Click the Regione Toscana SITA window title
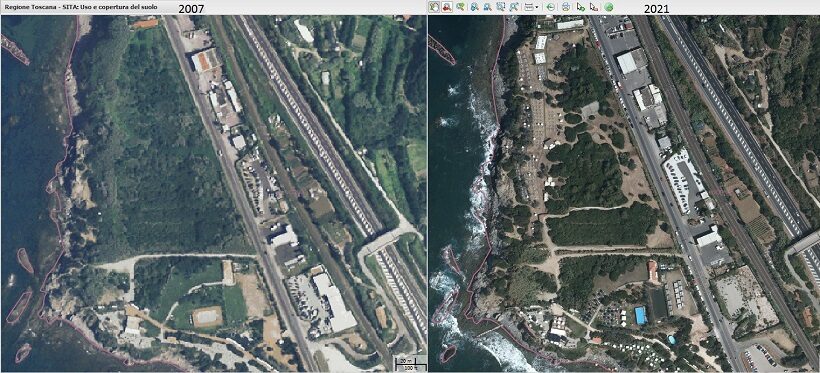Image resolution: width=820 pixels, height=373 pixels. pyautogui.click(x=81, y=8)
